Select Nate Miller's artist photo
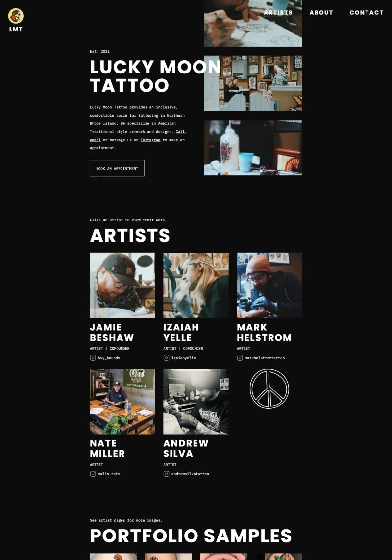Screen dimensions: 392x560 [122, 401]
